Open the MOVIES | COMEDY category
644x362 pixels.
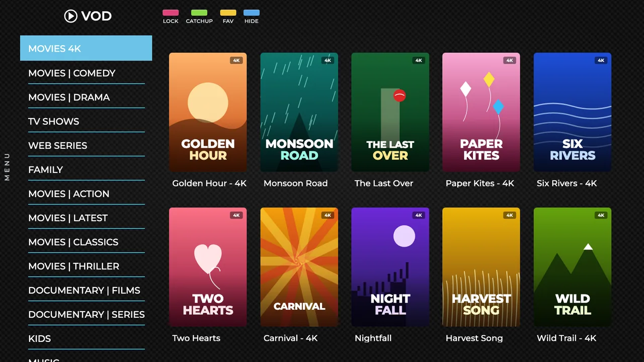[87, 73]
